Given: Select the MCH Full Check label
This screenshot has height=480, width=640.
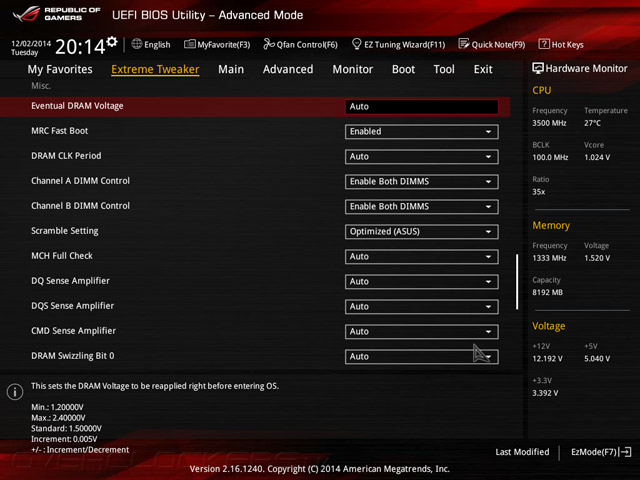Looking at the screenshot, I should pos(62,256).
